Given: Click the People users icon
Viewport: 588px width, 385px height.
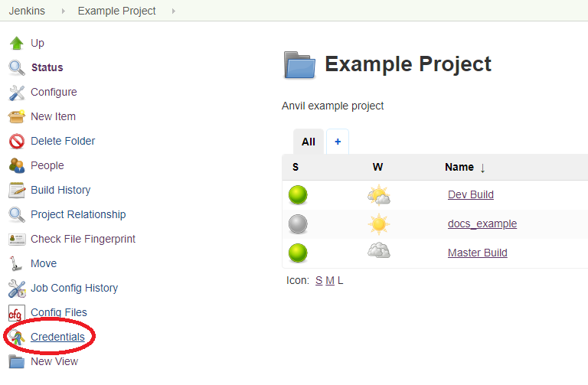Looking at the screenshot, I should tap(17, 165).
